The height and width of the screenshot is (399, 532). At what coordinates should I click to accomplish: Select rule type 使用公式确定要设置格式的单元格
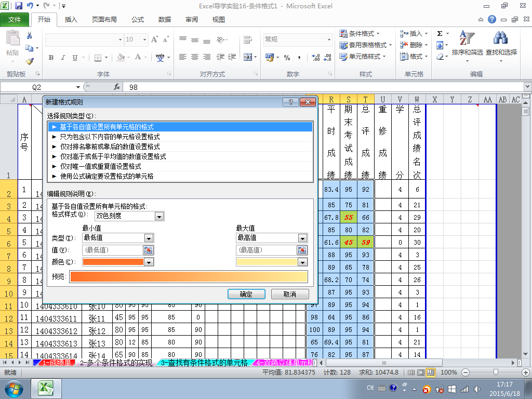tap(180, 176)
